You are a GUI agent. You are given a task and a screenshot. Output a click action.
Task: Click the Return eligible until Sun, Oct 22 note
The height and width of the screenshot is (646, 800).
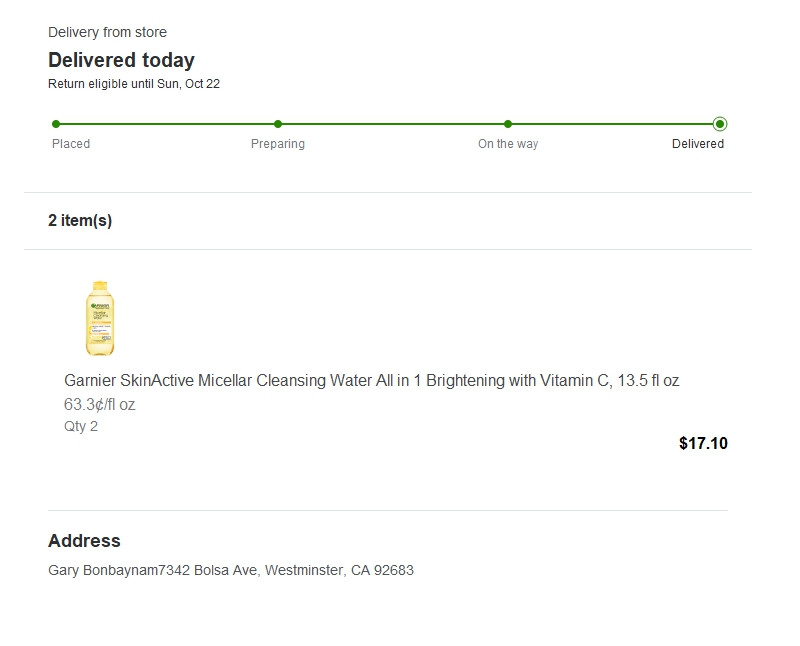click(x=134, y=84)
